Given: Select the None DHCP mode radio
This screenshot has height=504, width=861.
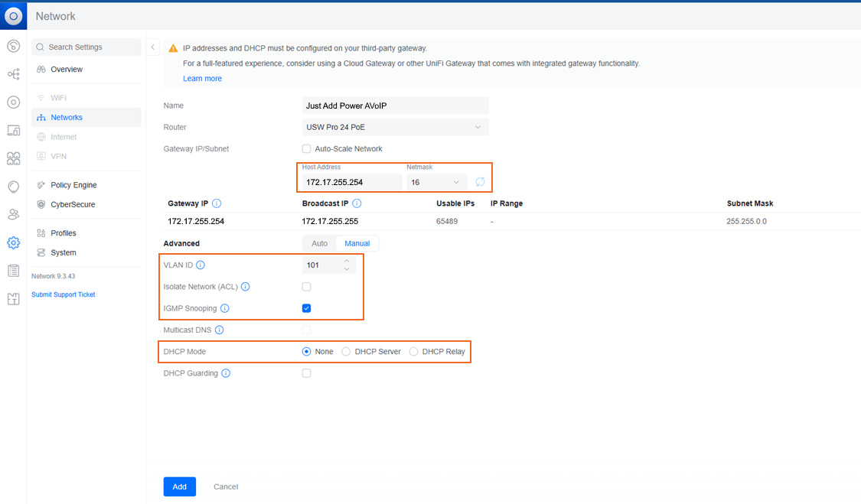Looking at the screenshot, I should [x=306, y=352].
